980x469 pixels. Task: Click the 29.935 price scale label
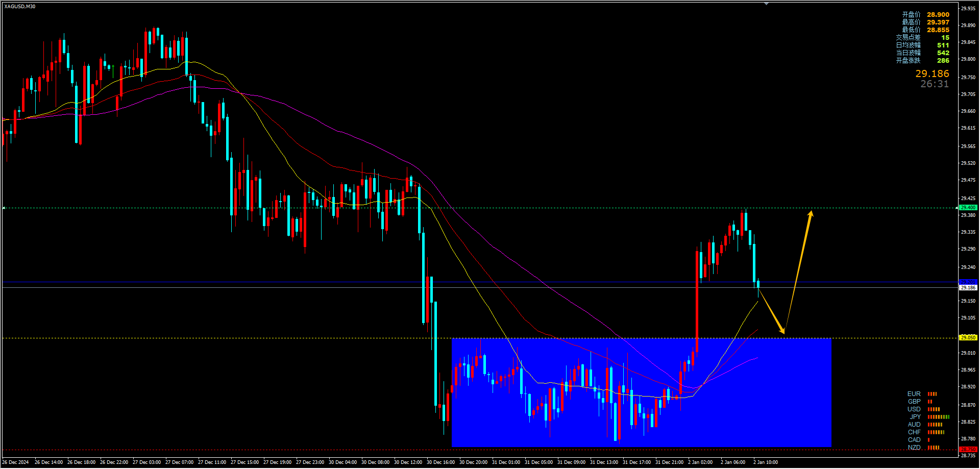[968, 9]
